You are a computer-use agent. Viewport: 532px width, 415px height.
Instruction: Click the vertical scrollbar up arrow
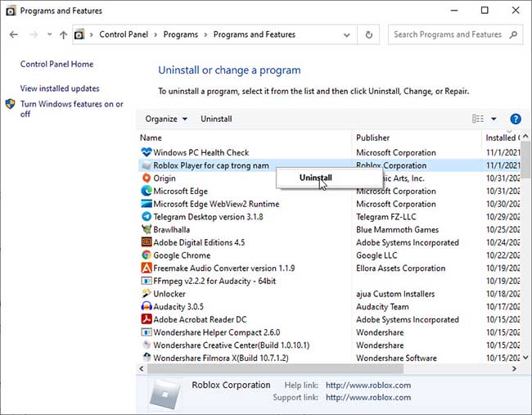(525, 136)
